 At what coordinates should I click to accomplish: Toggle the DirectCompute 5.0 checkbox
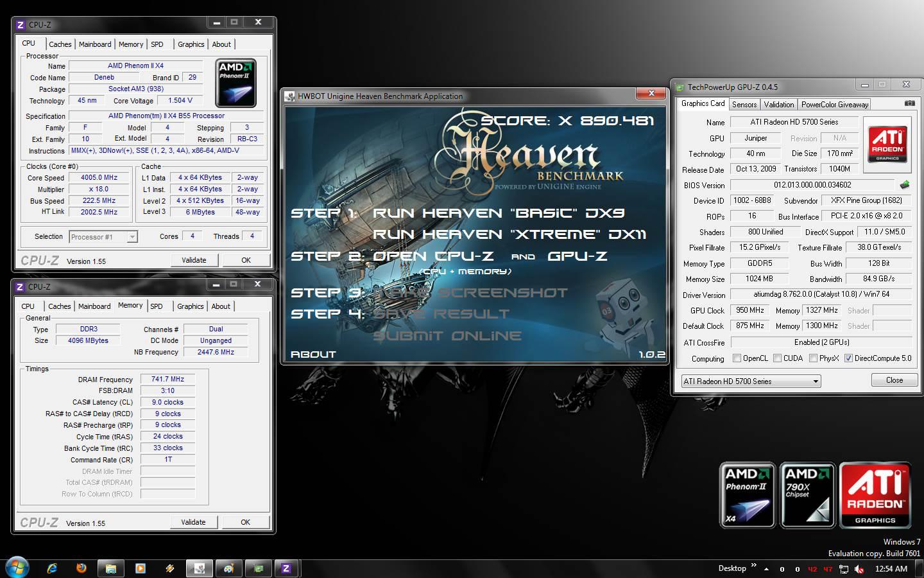(x=848, y=358)
